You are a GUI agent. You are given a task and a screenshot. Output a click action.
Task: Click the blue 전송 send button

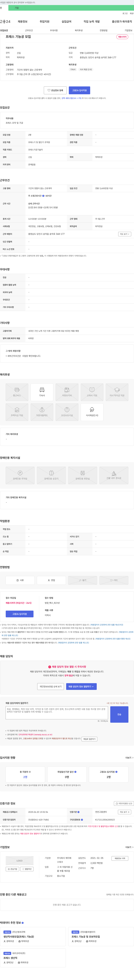119,714
